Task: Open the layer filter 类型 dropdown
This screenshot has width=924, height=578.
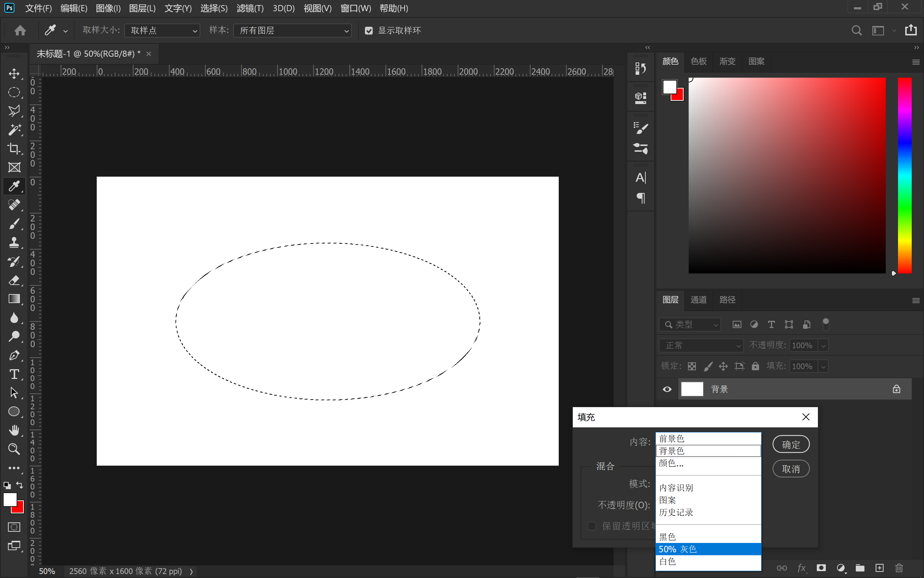Action: click(x=690, y=324)
